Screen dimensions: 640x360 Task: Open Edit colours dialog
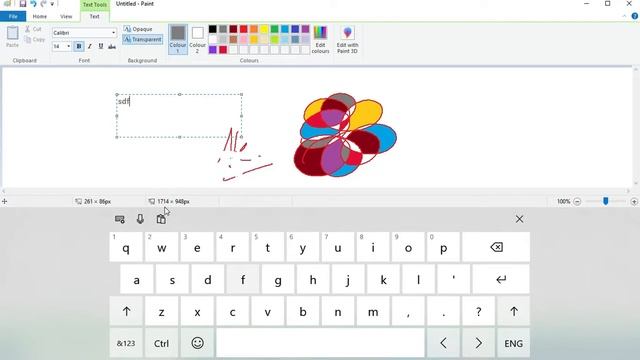(320, 39)
